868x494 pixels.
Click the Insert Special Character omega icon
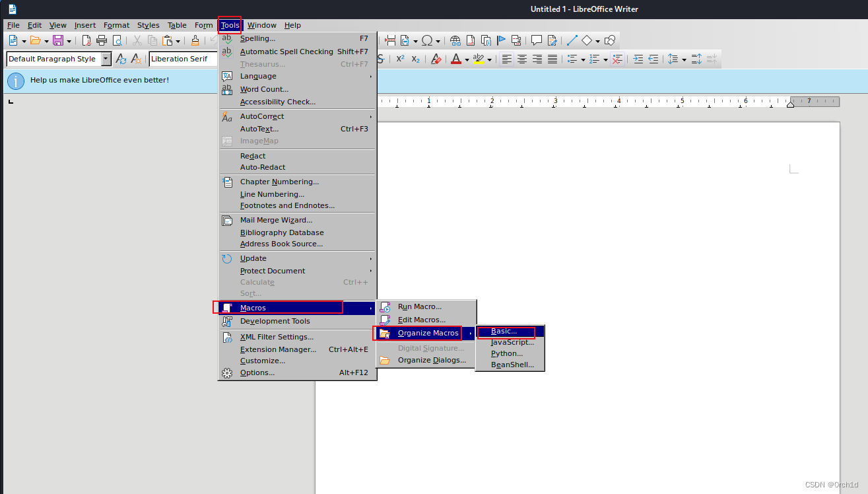pos(426,41)
